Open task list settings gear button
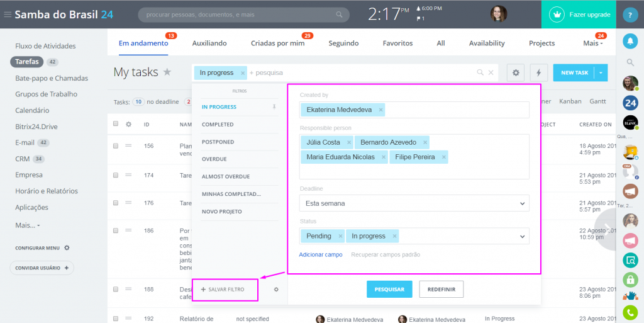The image size is (644, 323). pyautogui.click(x=516, y=73)
